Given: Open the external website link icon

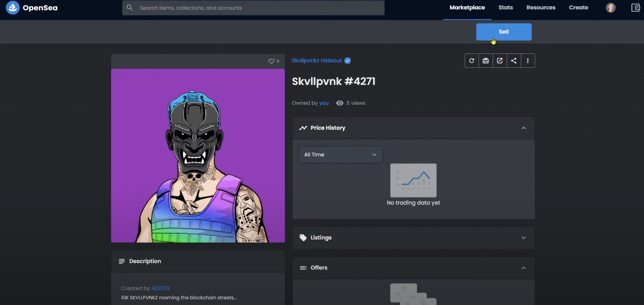Looking at the screenshot, I should pyautogui.click(x=500, y=60).
